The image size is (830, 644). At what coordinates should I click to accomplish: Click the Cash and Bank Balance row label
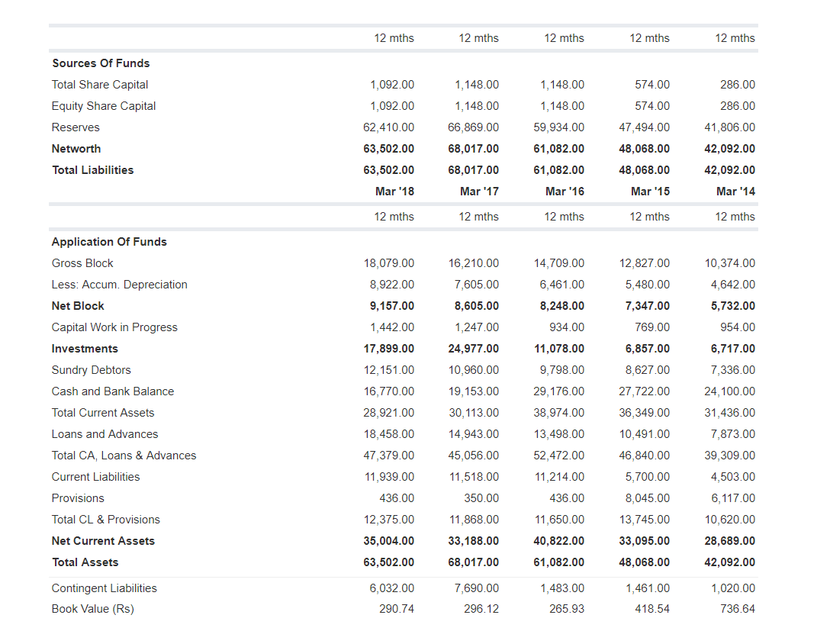tap(112, 391)
